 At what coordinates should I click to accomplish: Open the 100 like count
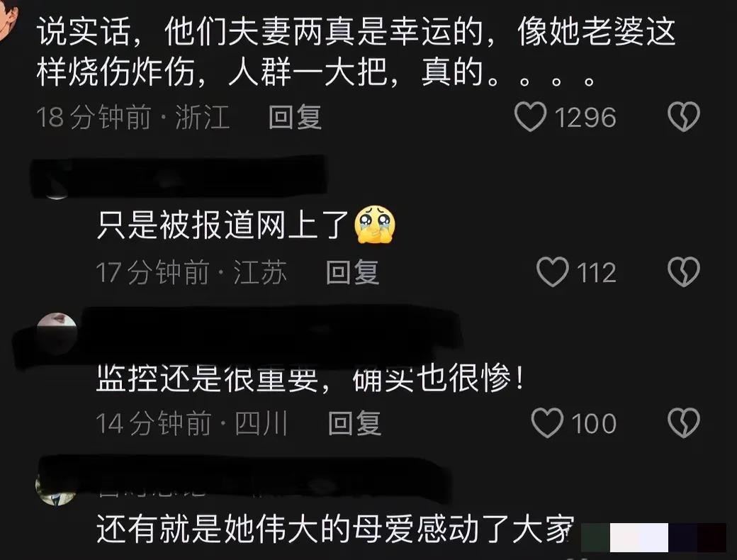(x=594, y=424)
